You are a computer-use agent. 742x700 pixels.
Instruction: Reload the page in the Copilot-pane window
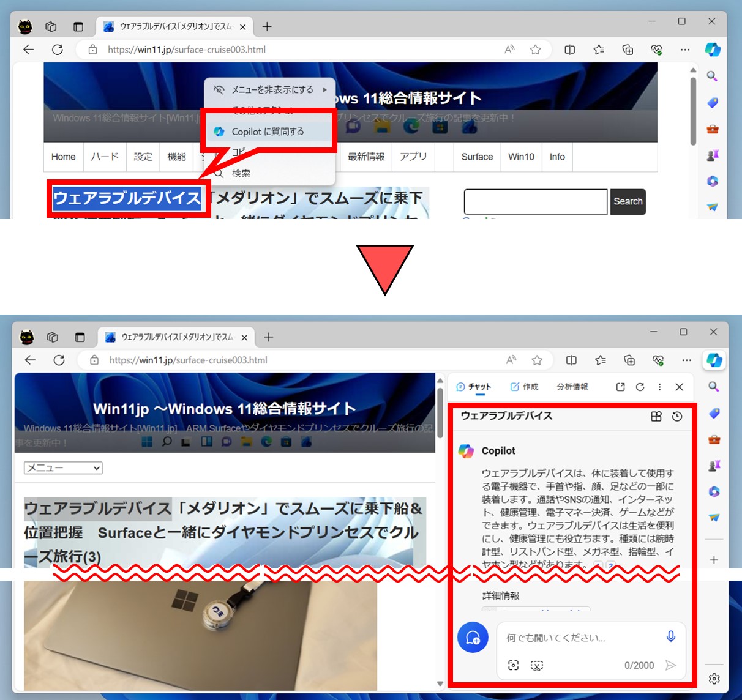(x=59, y=360)
